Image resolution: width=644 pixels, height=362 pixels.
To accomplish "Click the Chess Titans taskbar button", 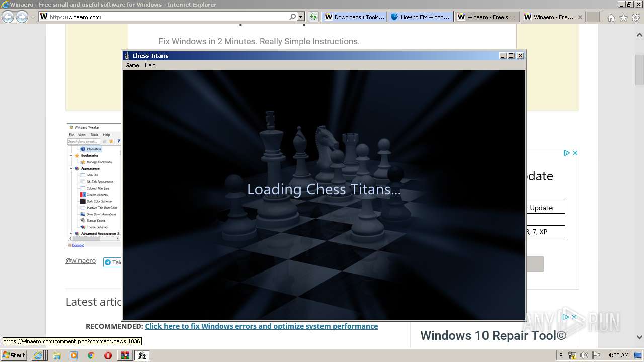I will (142, 355).
